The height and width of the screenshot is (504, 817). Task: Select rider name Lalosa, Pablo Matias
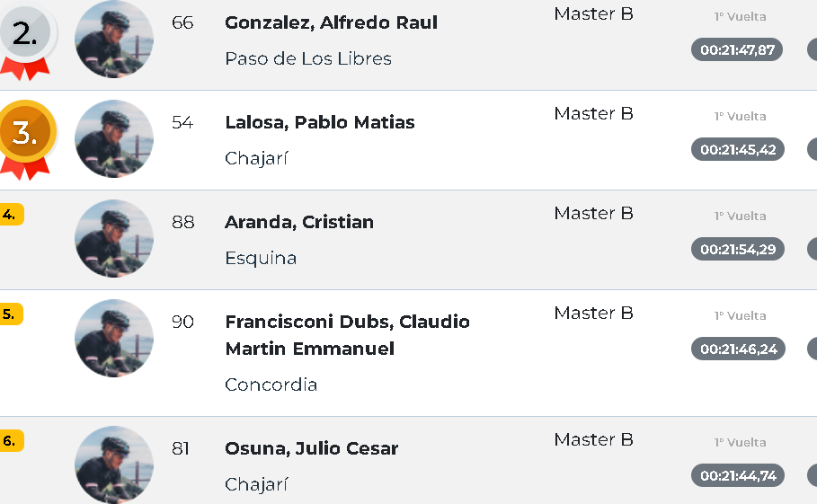coord(319,122)
